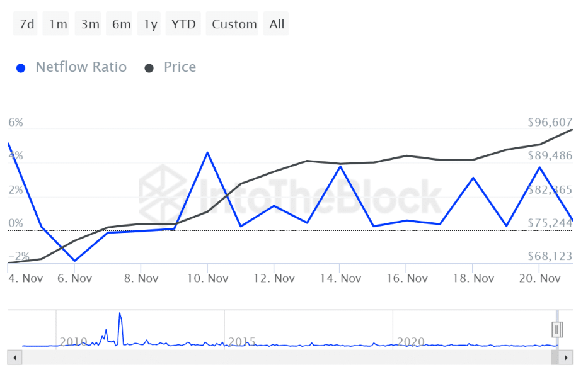Click dark Price legend dot

coord(149,68)
